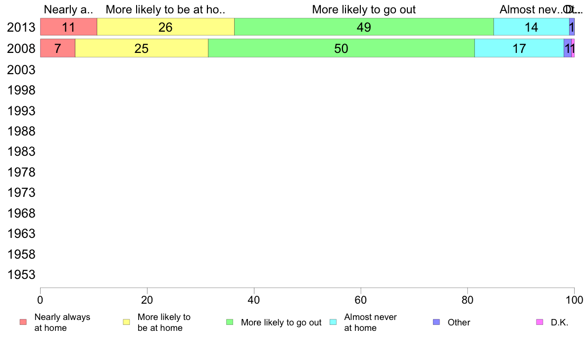Select the 2008 red segment labeled 7
588x364 pixels.
click(x=58, y=48)
